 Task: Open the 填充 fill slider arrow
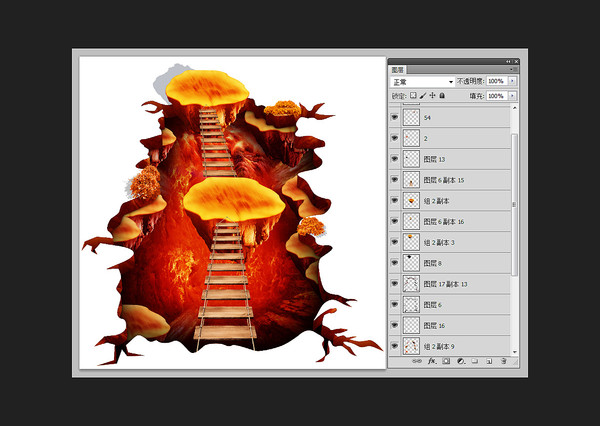pyautogui.click(x=512, y=96)
